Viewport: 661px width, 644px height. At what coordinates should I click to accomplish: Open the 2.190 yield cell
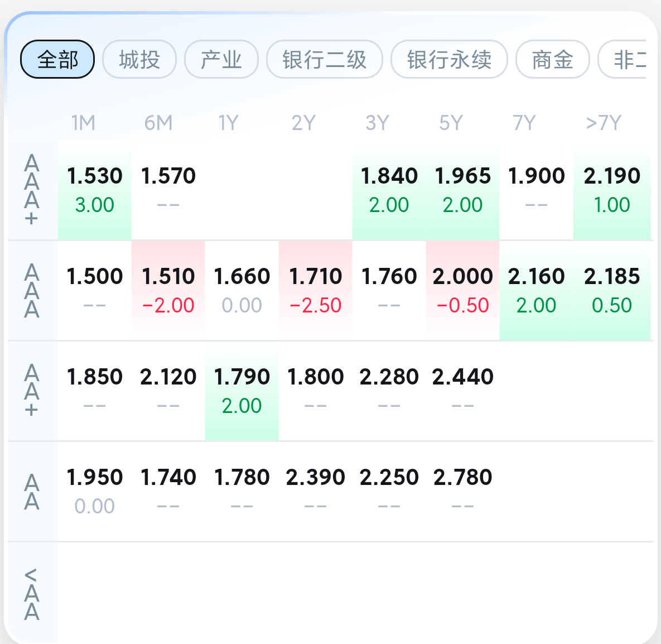click(x=612, y=190)
